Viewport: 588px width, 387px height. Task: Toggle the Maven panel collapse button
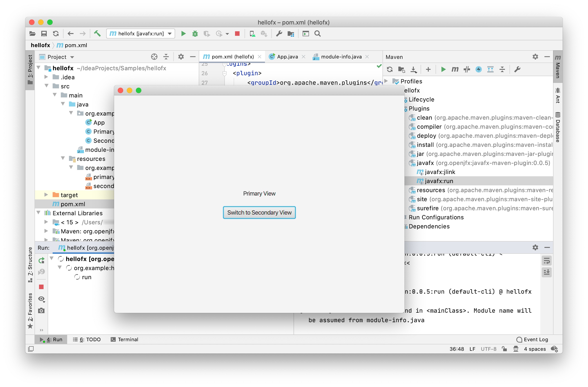[x=547, y=57]
